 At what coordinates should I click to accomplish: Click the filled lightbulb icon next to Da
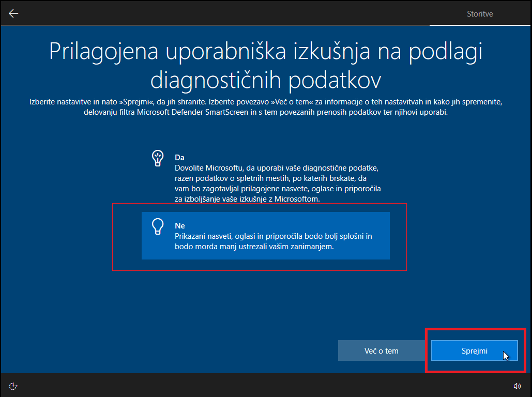click(x=157, y=158)
